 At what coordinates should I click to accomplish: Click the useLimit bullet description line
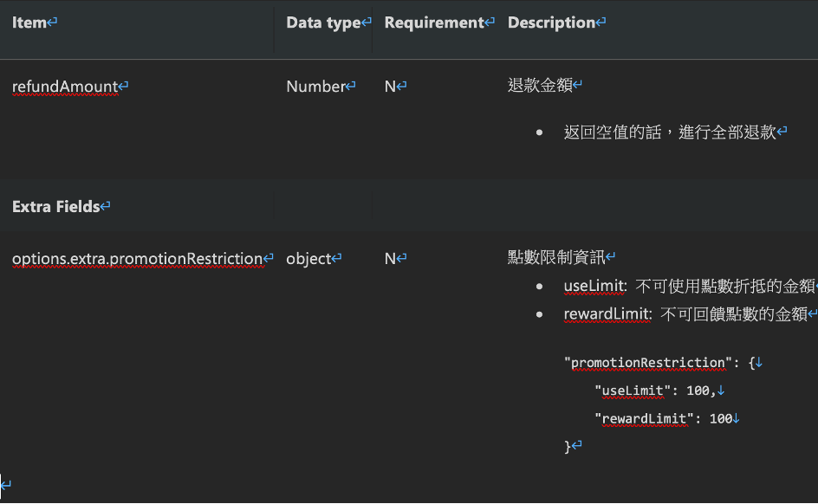(x=689, y=286)
